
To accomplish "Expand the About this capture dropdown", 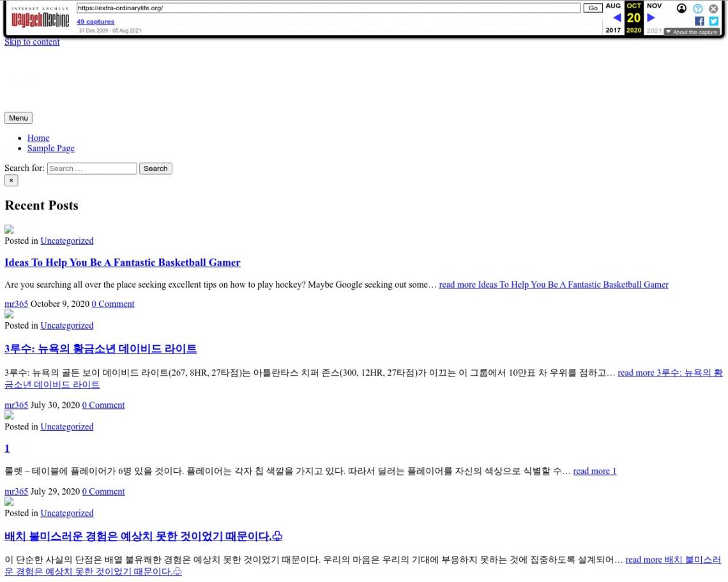I will point(692,32).
